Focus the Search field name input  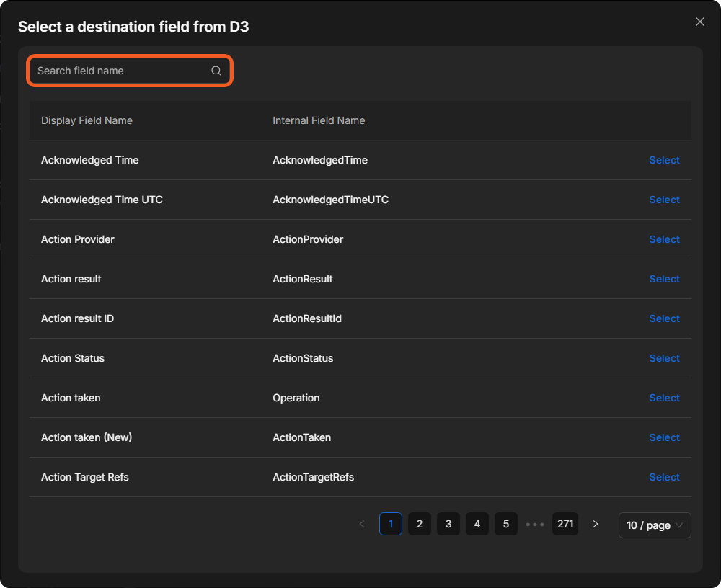click(x=130, y=71)
